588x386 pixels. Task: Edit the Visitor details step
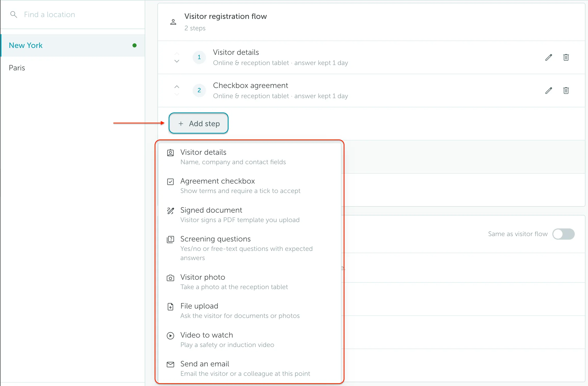pyautogui.click(x=549, y=57)
